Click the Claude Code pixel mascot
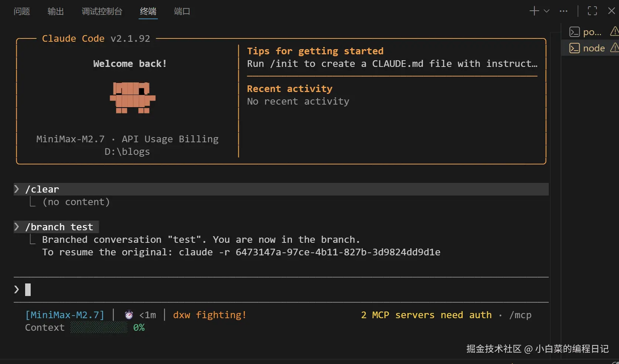 pos(132,98)
